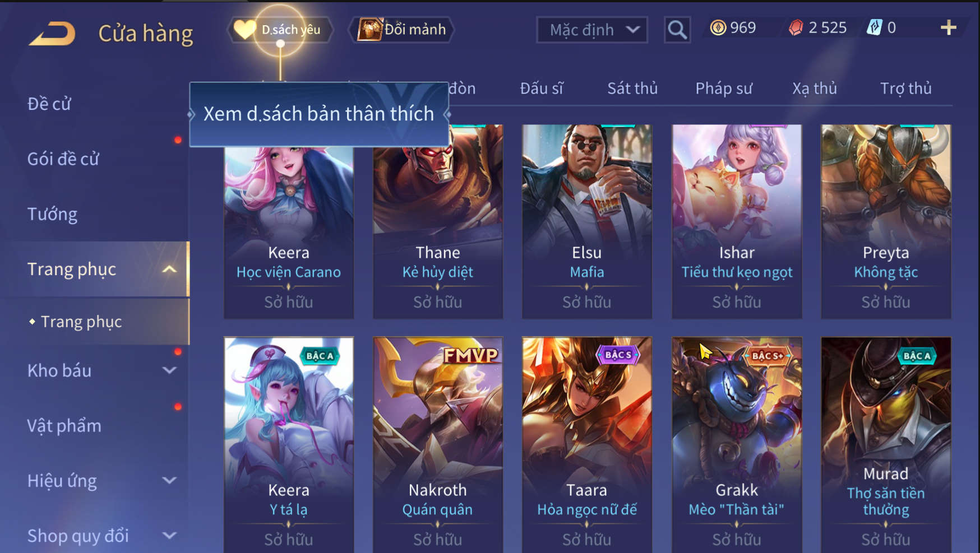Select the Xạ thủ role tab

tap(815, 89)
